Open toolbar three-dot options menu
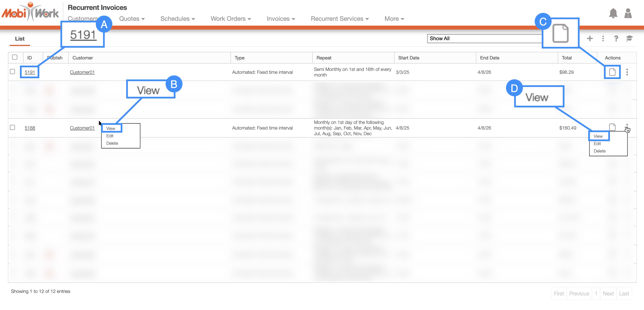644x310 pixels. point(603,38)
